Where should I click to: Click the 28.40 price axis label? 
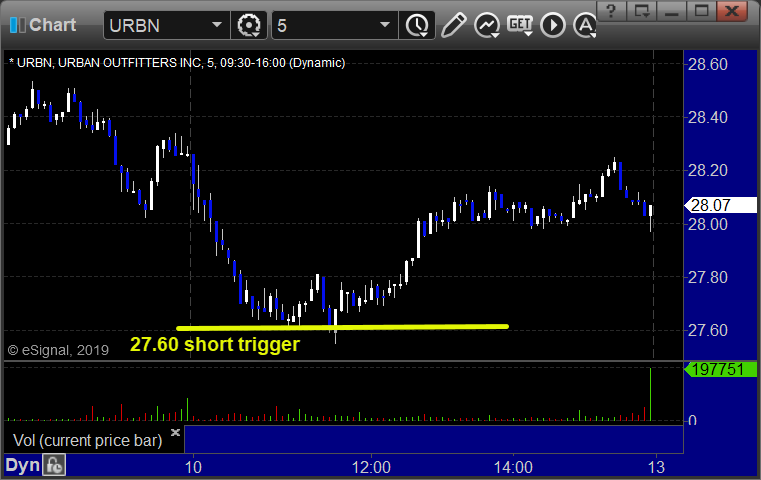pyautogui.click(x=708, y=117)
